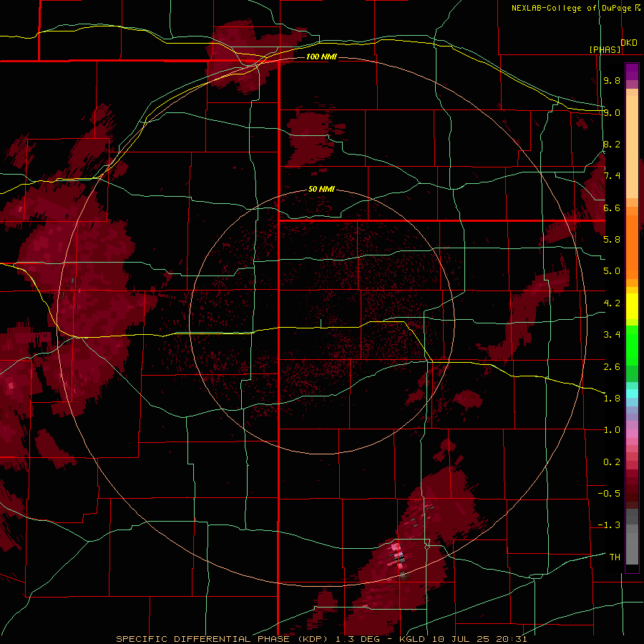Click the SPECIFIC DIFFERENTIAL PHASE (KDP) caption
The width and height of the screenshot is (644, 644).
click(223, 639)
